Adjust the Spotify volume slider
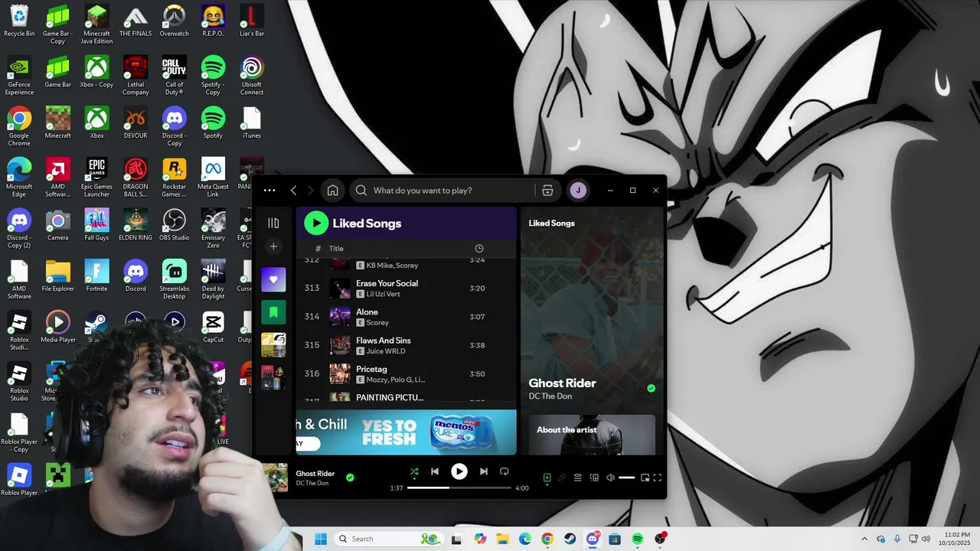The height and width of the screenshot is (551, 980). [x=626, y=478]
